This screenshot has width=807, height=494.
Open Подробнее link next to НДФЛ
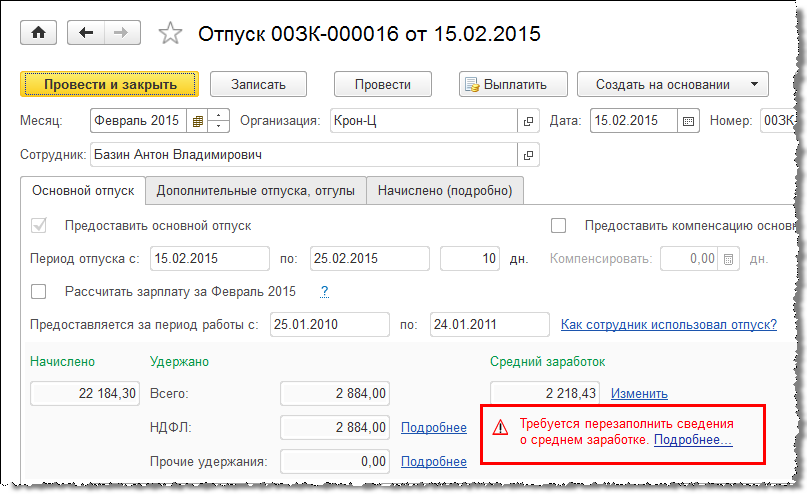point(434,428)
